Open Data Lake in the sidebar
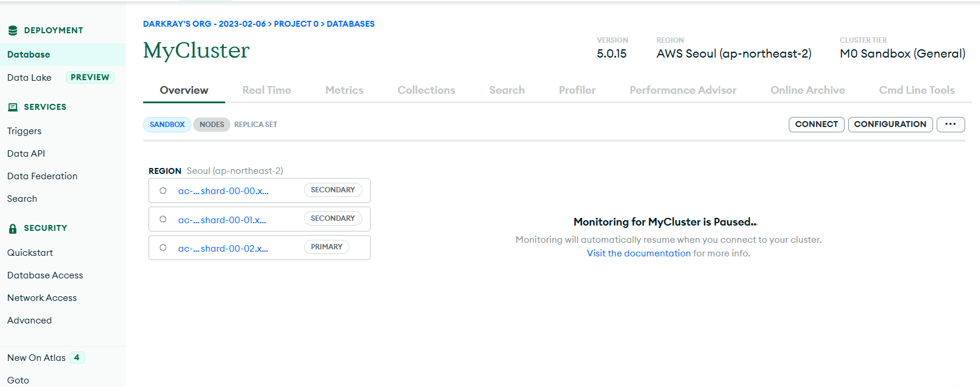Image resolution: width=980 pixels, height=387 pixels. click(x=29, y=78)
